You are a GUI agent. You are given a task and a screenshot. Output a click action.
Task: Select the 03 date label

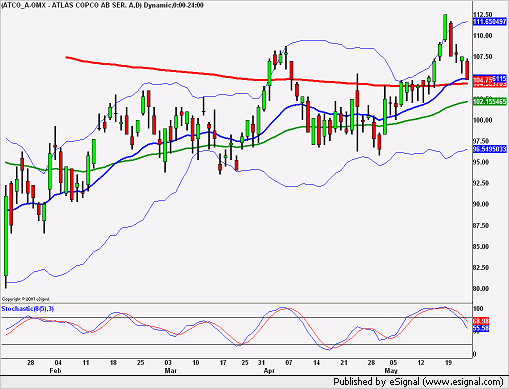click(168, 363)
